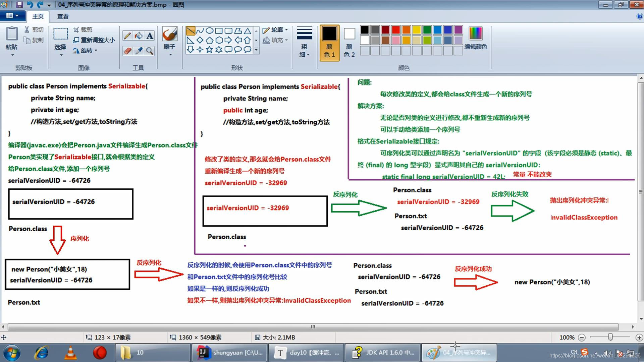Select the Eraser tool

click(127, 51)
